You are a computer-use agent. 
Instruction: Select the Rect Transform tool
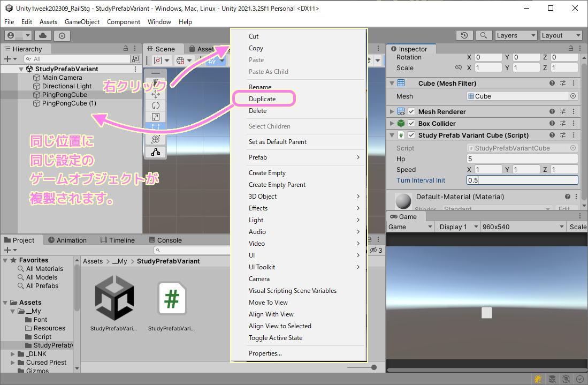156,125
